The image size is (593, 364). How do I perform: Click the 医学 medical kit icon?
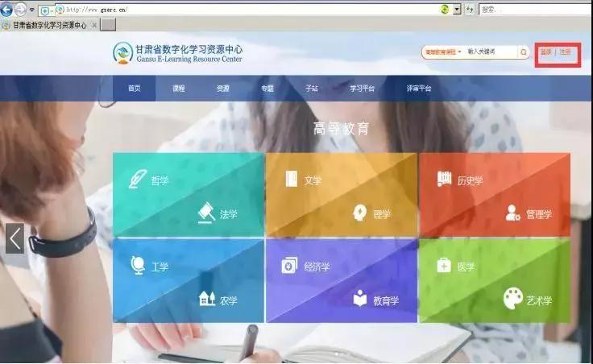pos(444,265)
